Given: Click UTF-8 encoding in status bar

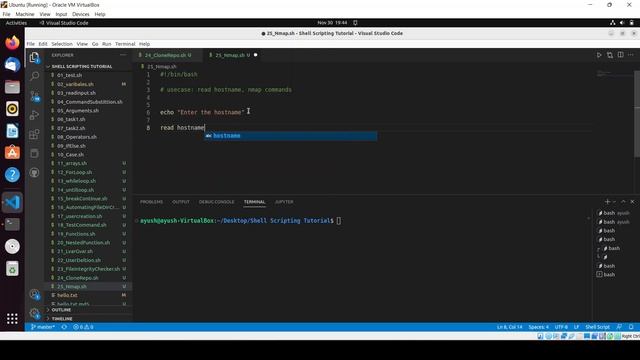Looking at the screenshot, I should 561,327.
